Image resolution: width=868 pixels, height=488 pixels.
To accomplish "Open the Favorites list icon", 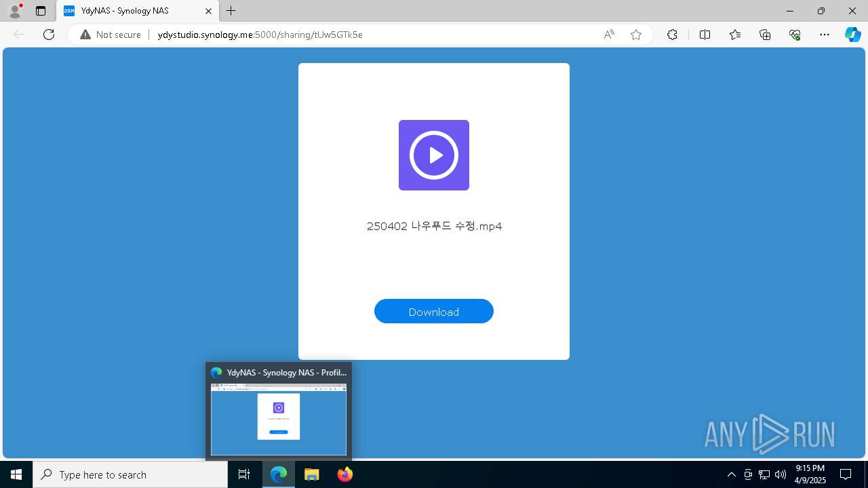I will [735, 35].
